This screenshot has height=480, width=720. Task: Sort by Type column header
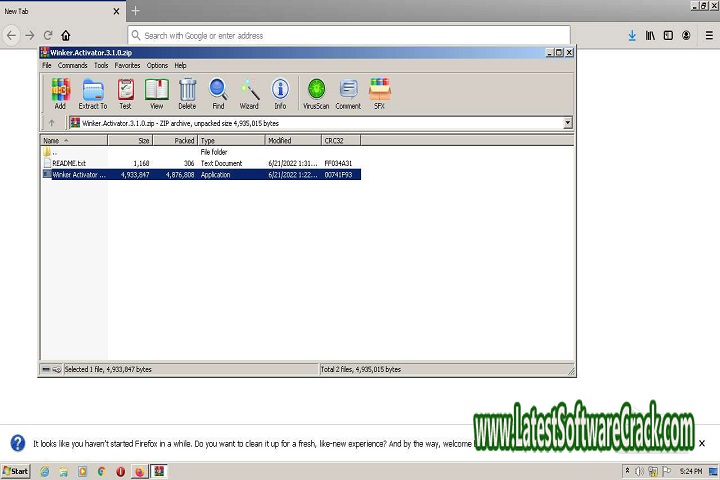[x=231, y=141]
